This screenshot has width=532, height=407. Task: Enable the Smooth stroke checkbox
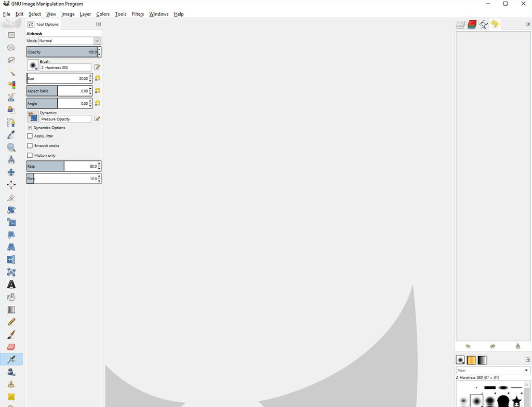30,145
